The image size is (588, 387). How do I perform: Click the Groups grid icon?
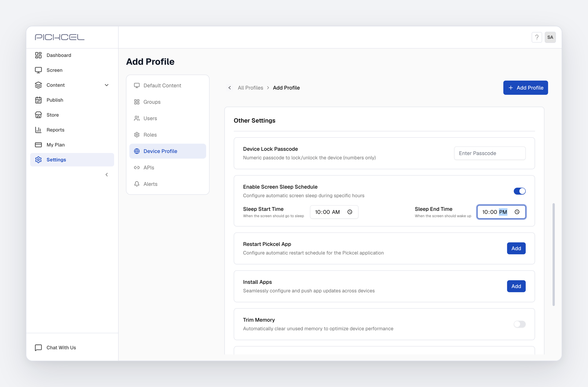[x=137, y=102]
